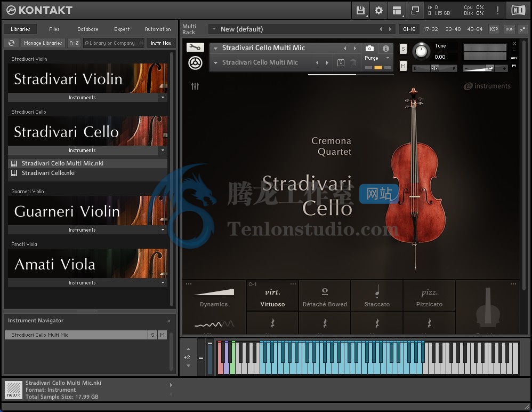The height and width of the screenshot is (412, 532).
Task: Shift keyboard octave up arrow
Action: click(188, 349)
